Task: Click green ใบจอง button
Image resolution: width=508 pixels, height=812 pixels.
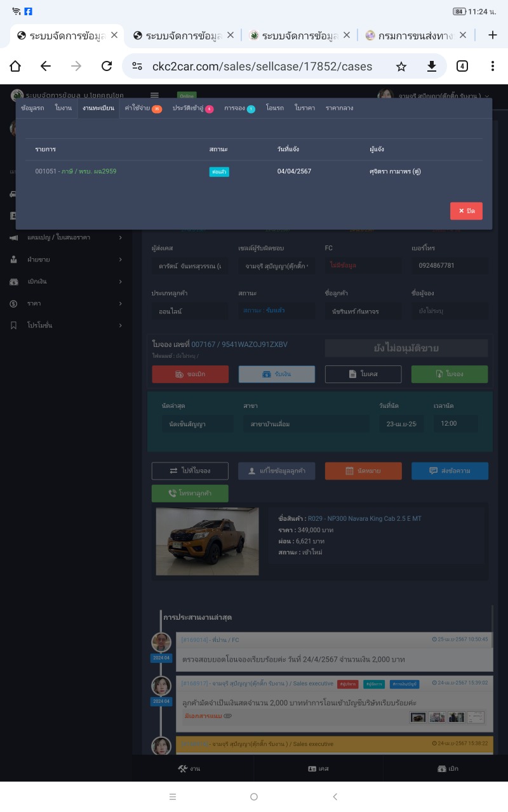Action: tap(450, 374)
